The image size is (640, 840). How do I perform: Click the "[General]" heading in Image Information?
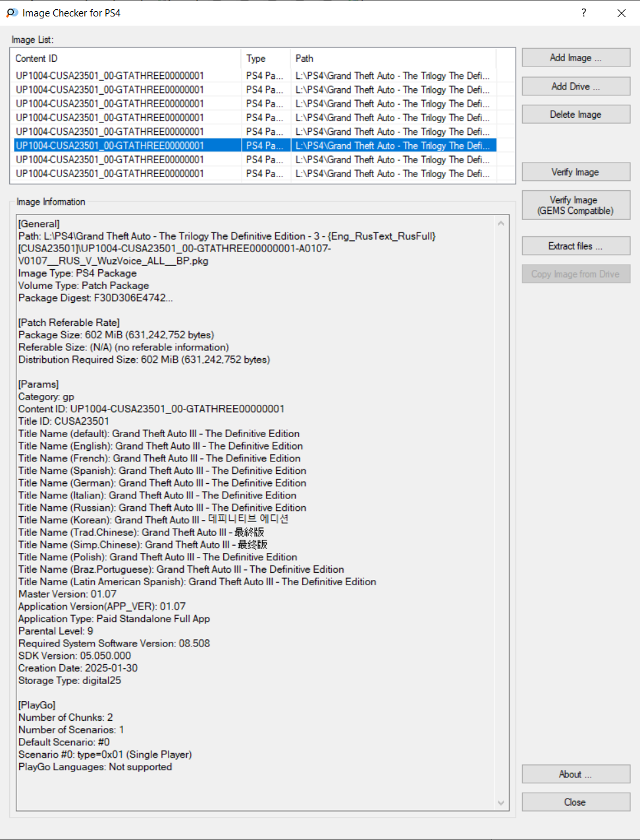tap(39, 224)
